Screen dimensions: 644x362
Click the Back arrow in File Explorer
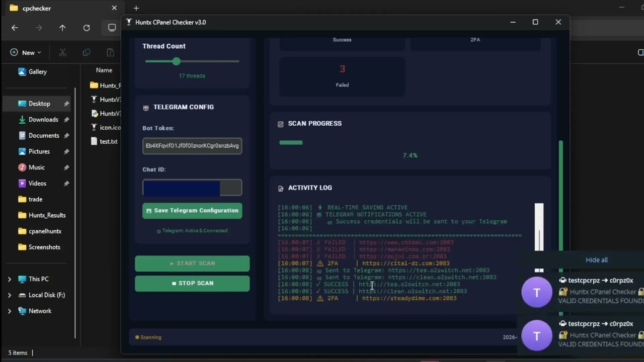coord(15,28)
